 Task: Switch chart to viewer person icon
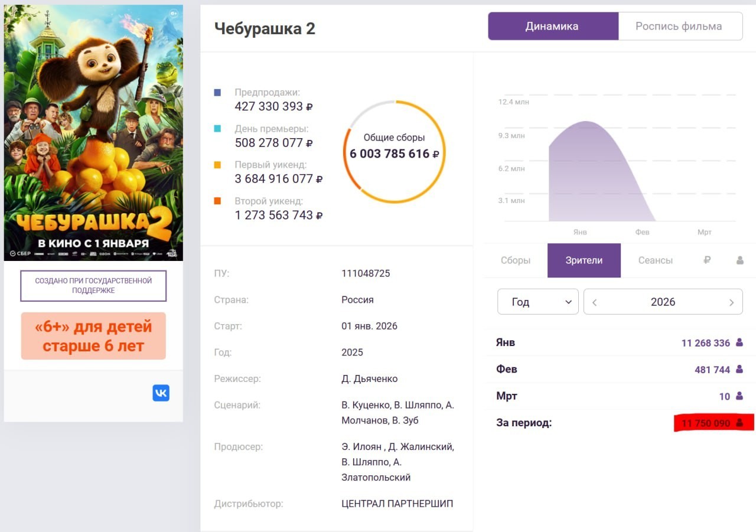pos(740,260)
